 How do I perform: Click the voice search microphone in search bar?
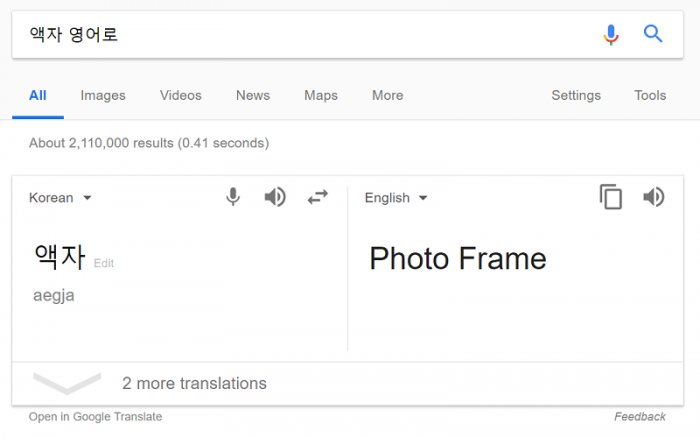pos(611,35)
